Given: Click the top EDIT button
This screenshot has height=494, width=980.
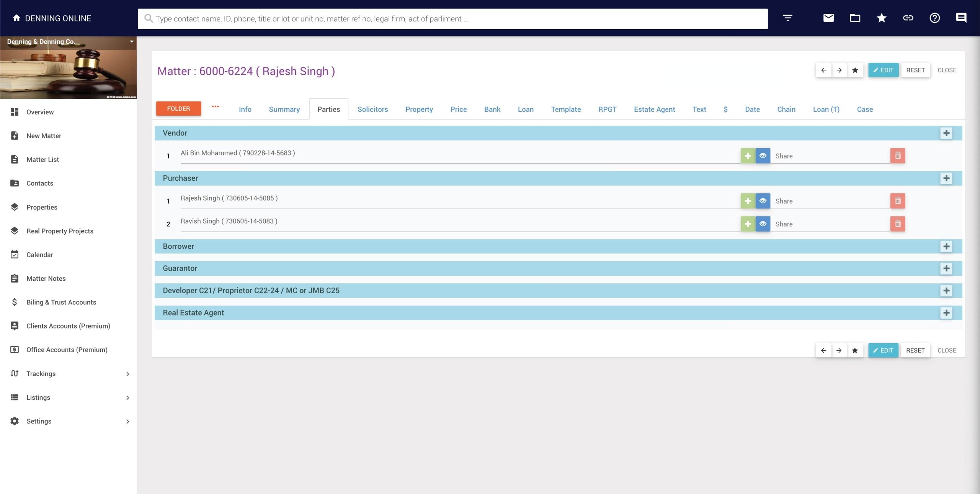Looking at the screenshot, I should pyautogui.click(x=883, y=70).
